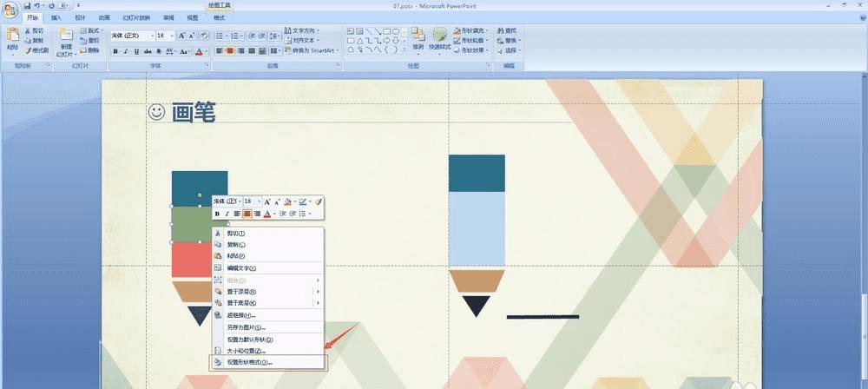Click the New Slide (新建幻灯片) icon
The height and width of the screenshot is (389, 868).
click(x=66, y=35)
